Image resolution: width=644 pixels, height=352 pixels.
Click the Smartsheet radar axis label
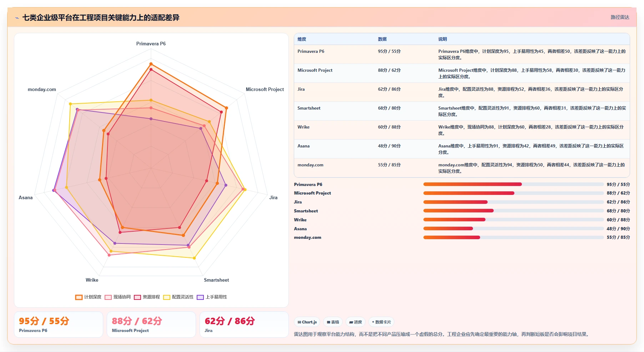pyautogui.click(x=216, y=280)
